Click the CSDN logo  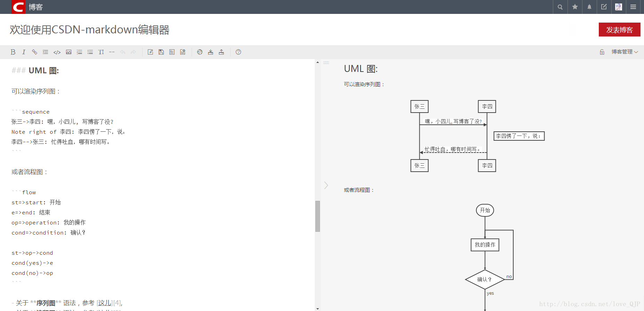(18, 7)
